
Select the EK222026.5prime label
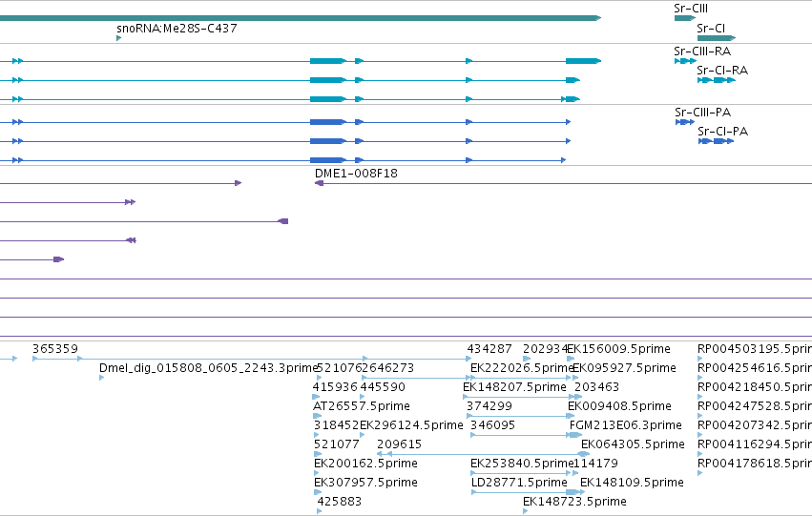tap(522, 368)
